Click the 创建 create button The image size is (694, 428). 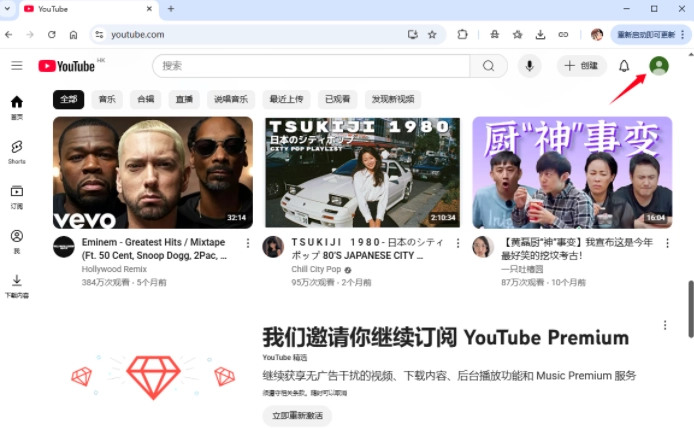(581, 66)
